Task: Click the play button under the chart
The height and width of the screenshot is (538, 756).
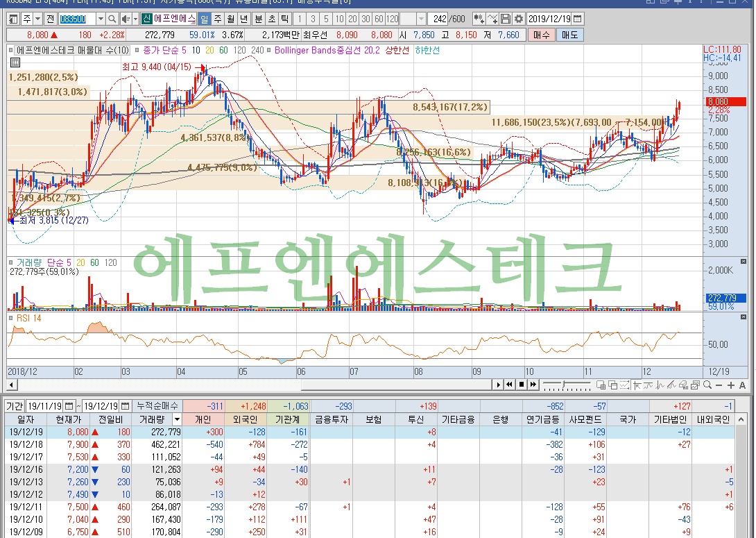Action: [499, 385]
